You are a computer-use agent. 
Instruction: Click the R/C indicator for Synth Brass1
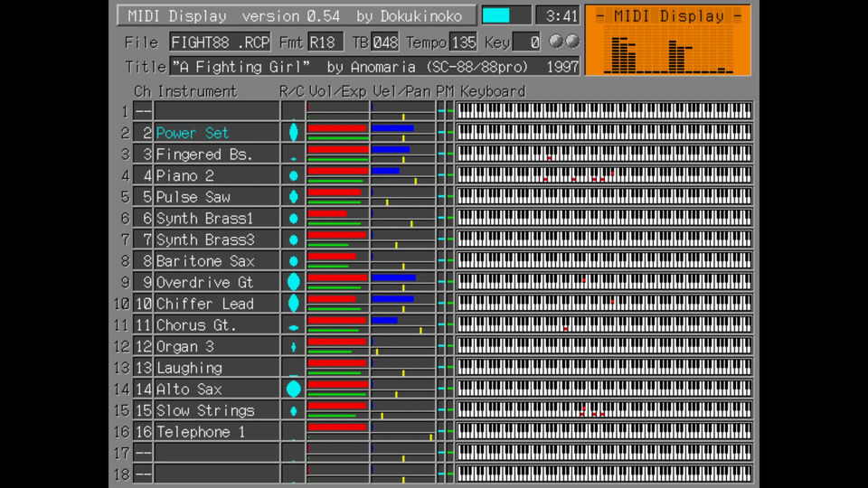pyautogui.click(x=293, y=218)
